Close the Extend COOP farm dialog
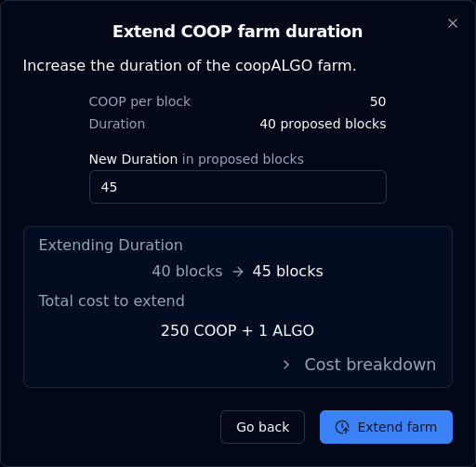The width and height of the screenshot is (476, 467). coord(453,23)
